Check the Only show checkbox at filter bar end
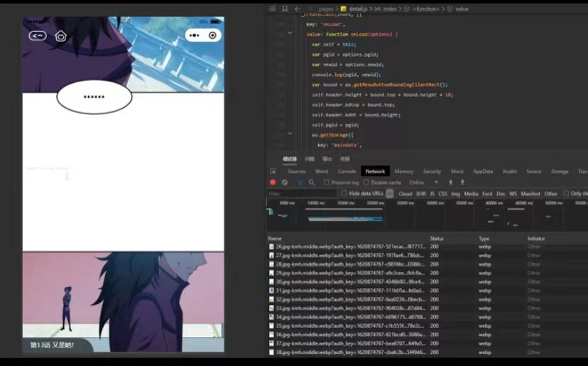 click(x=566, y=194)
